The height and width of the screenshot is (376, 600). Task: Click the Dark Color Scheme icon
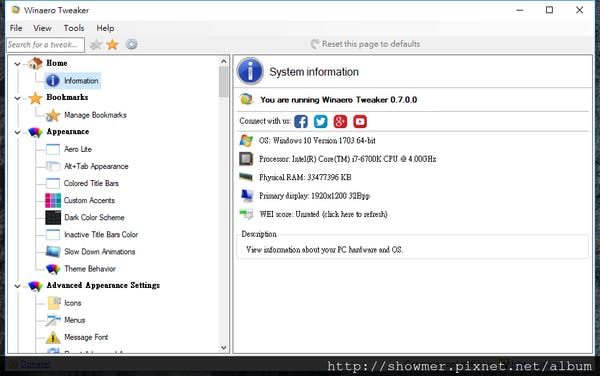(x=53, y=217)
